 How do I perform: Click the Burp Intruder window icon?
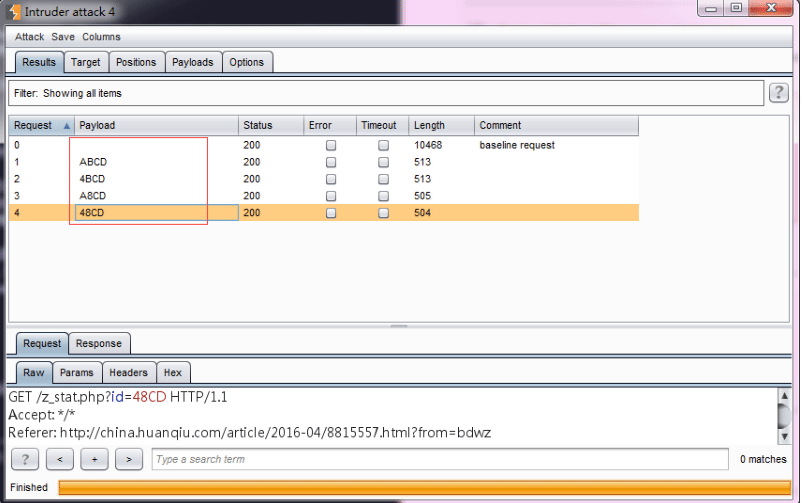[x=14, y=11]
